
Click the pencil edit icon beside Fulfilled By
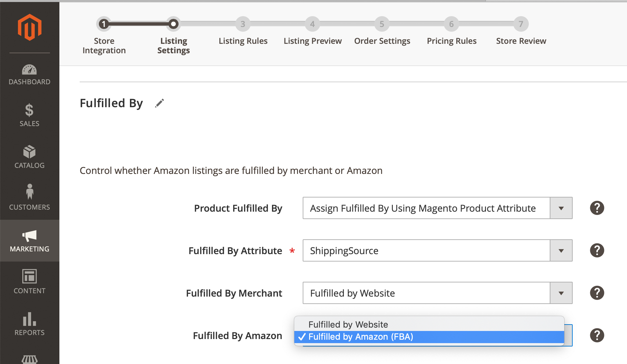click(x=160, y=103)
